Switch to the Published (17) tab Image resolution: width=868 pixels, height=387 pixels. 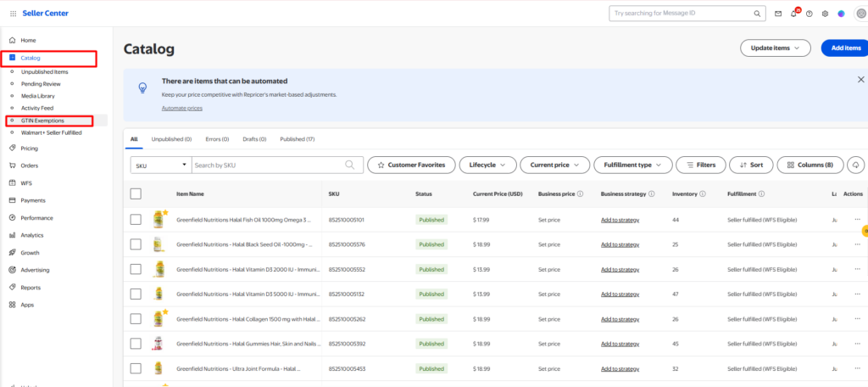(x=298, y=139)
